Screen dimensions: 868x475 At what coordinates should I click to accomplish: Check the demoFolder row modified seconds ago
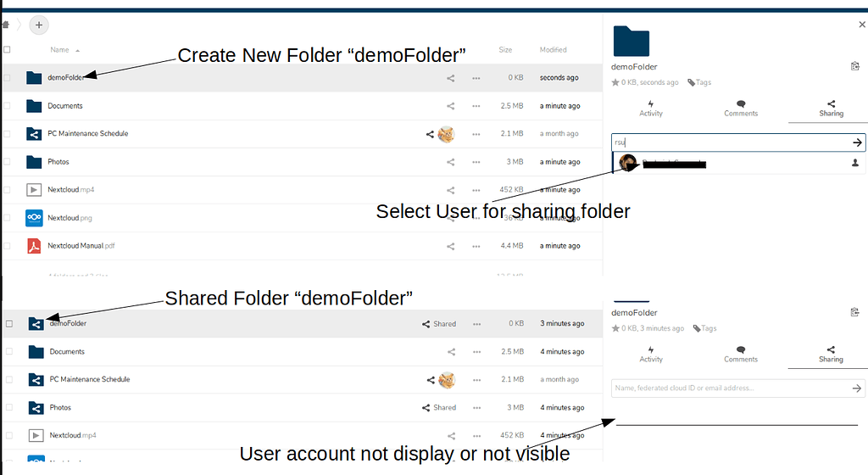(7, 78)
